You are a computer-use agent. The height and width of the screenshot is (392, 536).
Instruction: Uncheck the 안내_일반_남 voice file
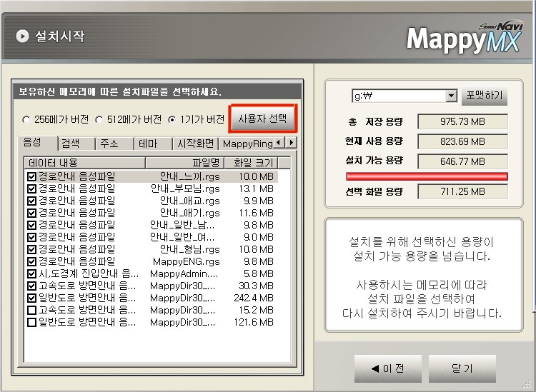(31, 225)
